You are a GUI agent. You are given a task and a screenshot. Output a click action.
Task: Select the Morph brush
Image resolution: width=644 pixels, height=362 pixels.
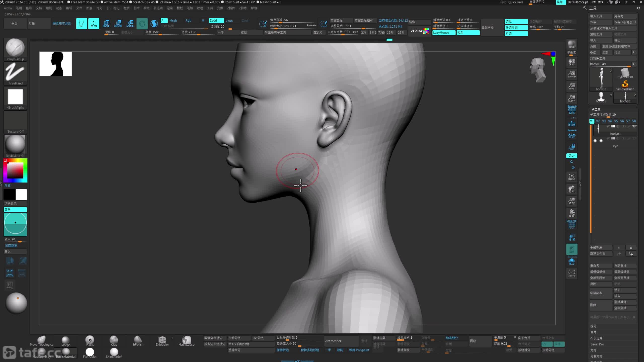click(x=66, y=341)
